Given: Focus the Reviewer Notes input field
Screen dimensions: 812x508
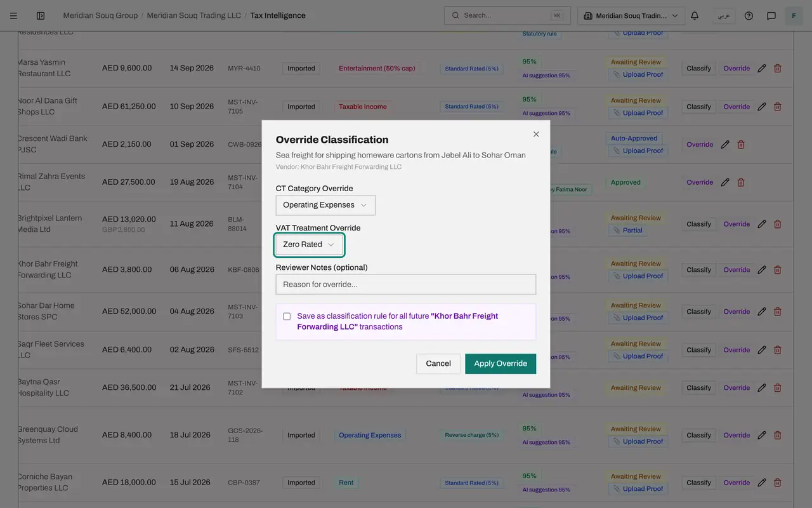Looking at the screenshot, I should coord(406,284).
